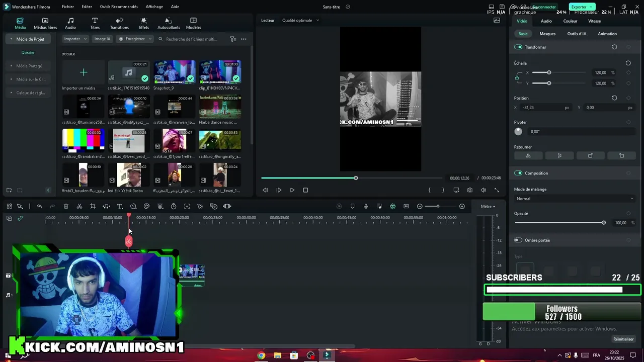Viewport: 644px width, 362px height.
Task: Click the Importer un média tile
Action: tap(84, 75)
